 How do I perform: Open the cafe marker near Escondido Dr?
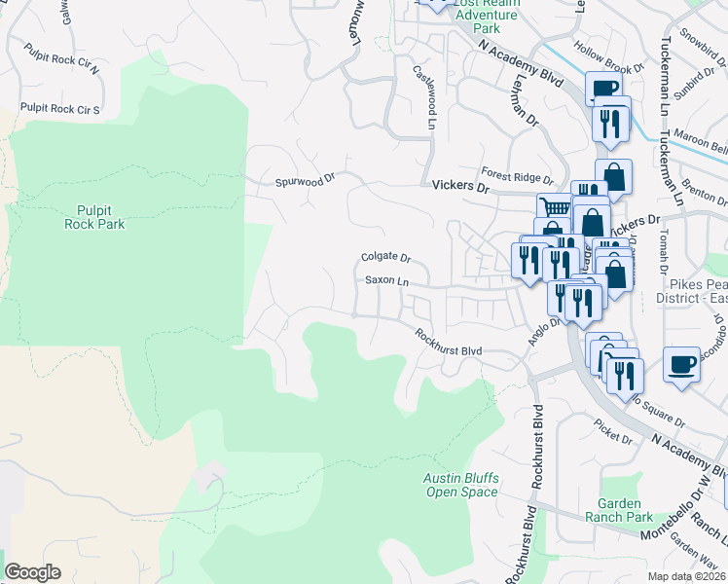point(681,366)
